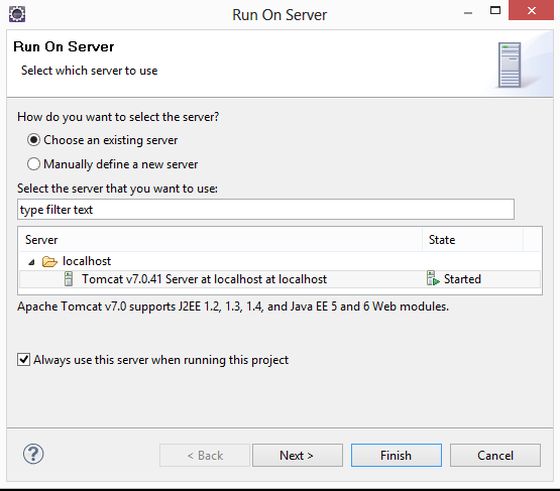Image resolution: width=560 pixels, height=491 pixels.
Task: Click the Tomcat server icon in list
Action: 68,279
